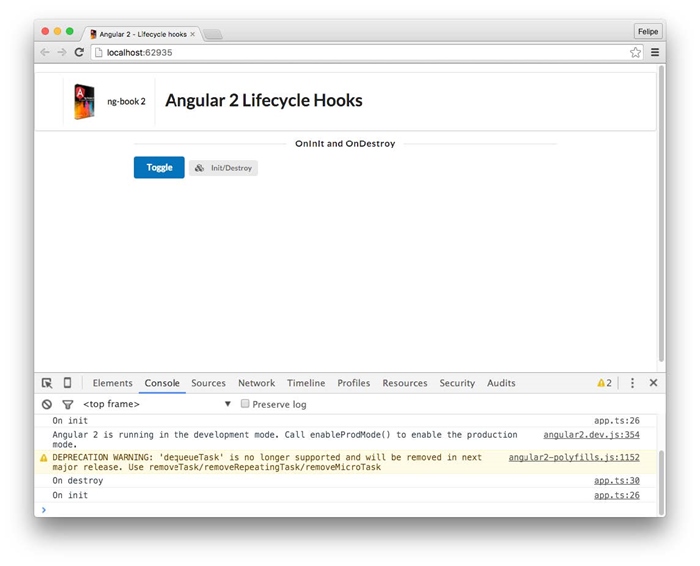The width and height of the screenshot is (700, 566).
Task: Select the Sources tab
Action: tap(208, 383)
